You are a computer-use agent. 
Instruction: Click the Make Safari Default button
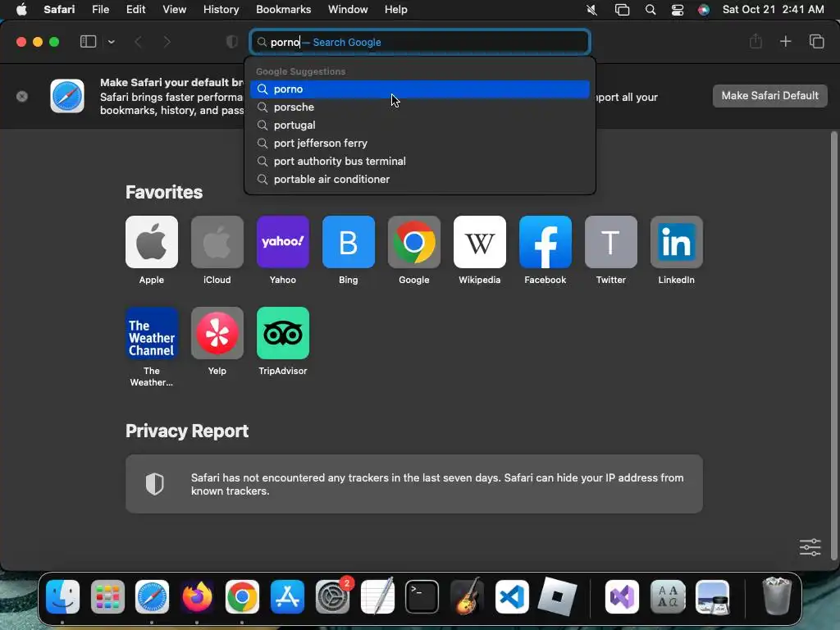(769, 96)
